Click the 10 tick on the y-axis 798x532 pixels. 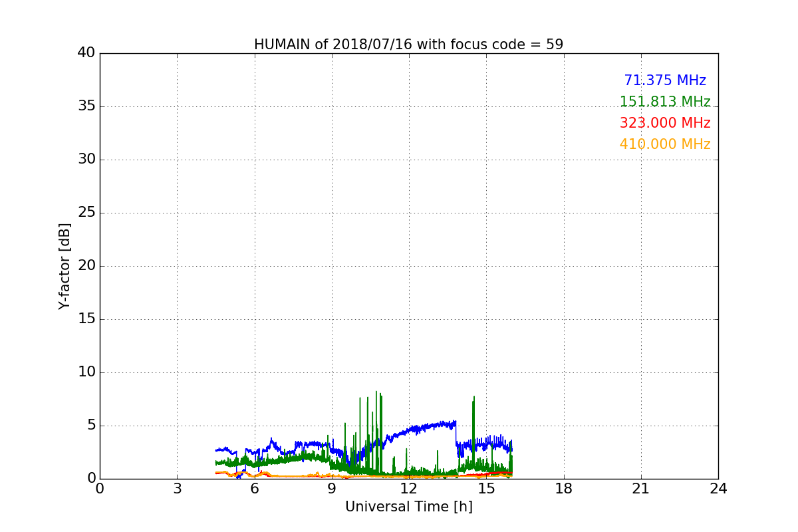(x=86, y=372)
